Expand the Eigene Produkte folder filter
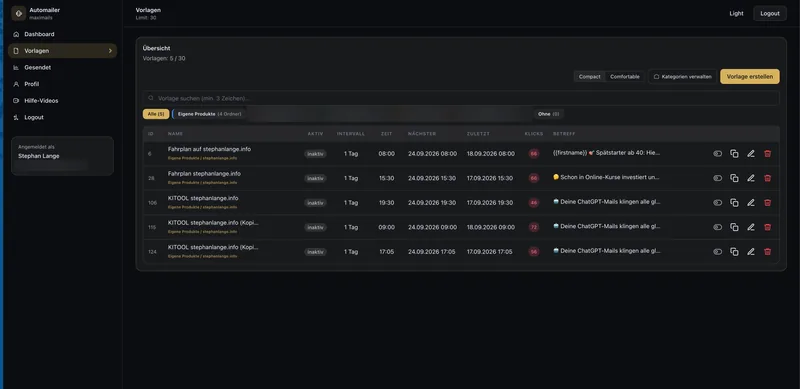 click(209, 114)
